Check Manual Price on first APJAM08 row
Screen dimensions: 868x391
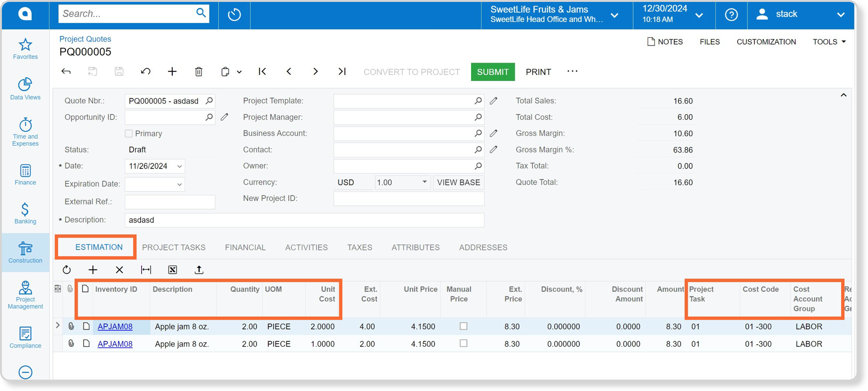tap(463, 326)
